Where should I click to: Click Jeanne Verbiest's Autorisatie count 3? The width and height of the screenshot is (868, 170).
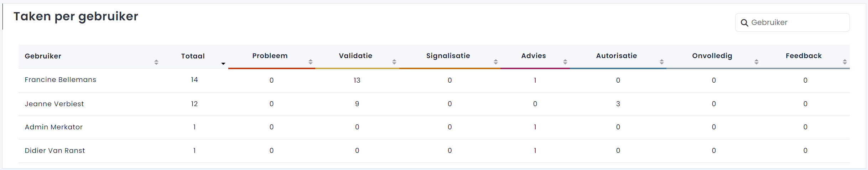click(618, 104)
